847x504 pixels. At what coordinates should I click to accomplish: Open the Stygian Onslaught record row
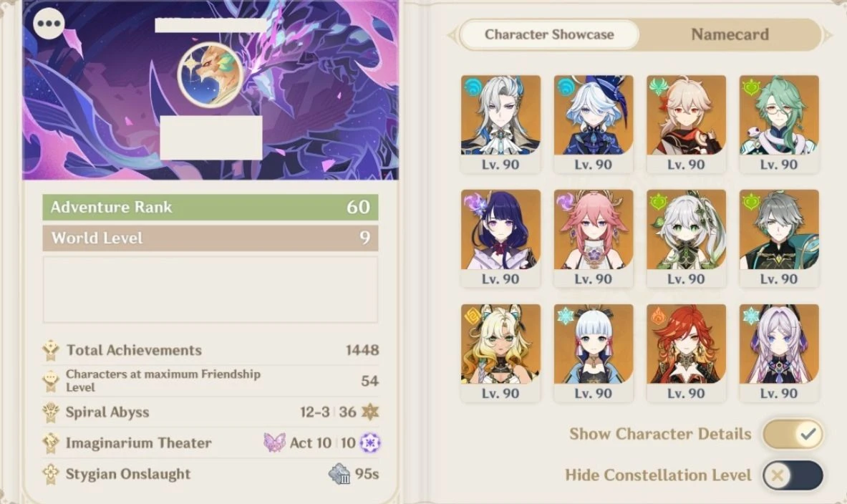[210, 474]
